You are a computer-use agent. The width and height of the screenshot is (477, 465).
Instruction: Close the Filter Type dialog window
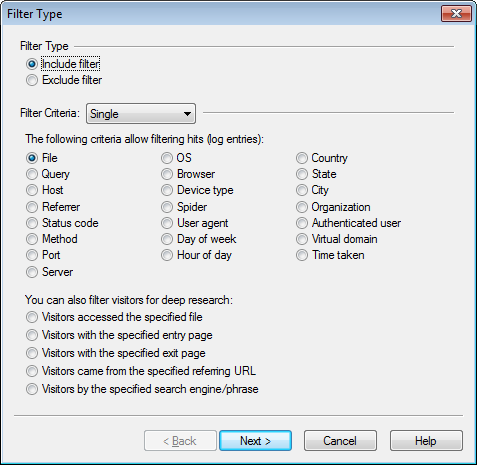click(x=456, y=14)
